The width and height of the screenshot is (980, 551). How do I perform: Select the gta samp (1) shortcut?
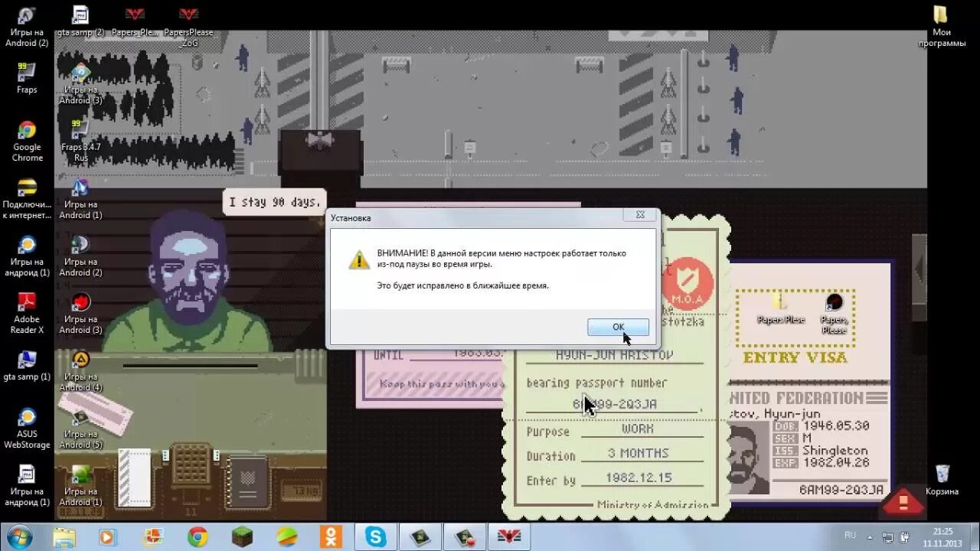pos(27,365)
